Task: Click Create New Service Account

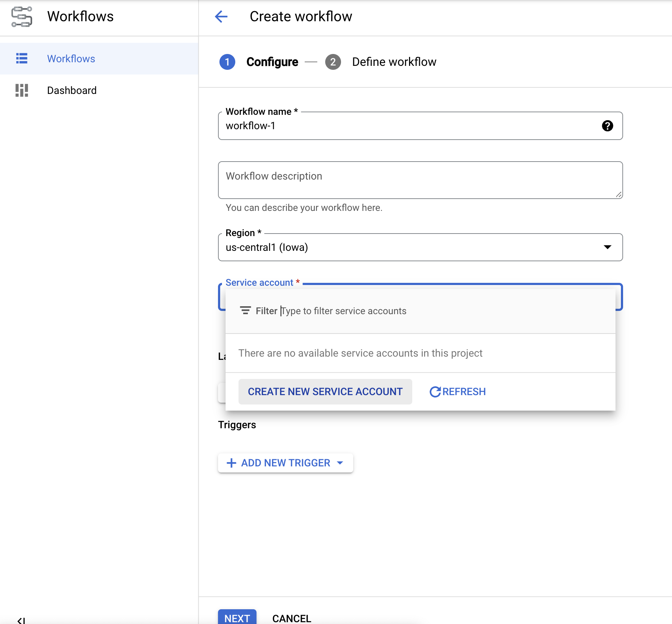Action: (x=325, y=392)
